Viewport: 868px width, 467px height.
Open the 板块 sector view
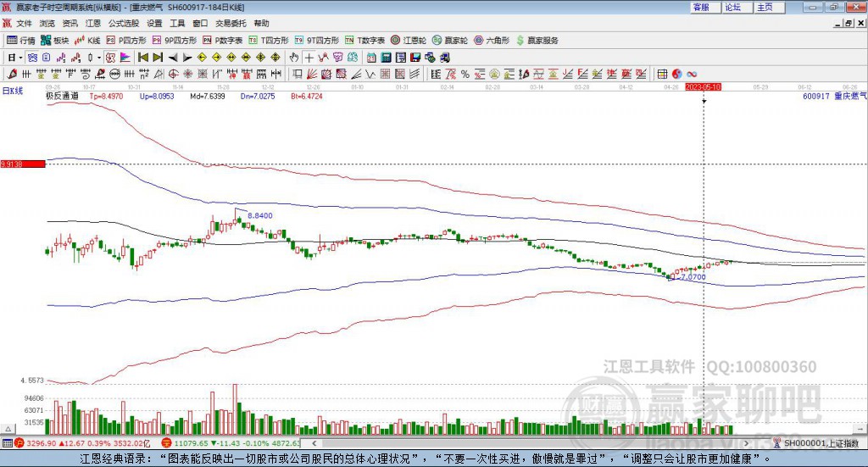point(55,41)
